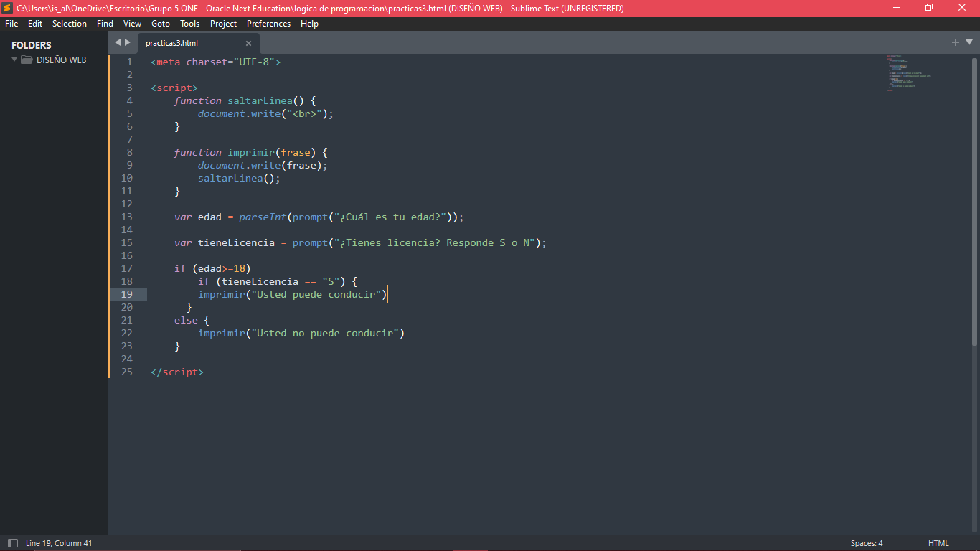Click the tieneLicencia variable on line 15
The image size is (980, 551).
tap(236, 242)
